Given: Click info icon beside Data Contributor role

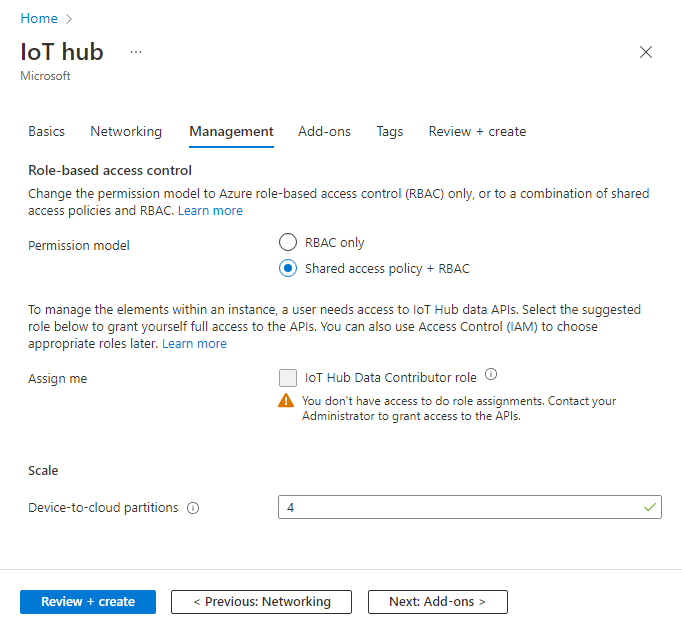Looking at the screenshot, I should click(x=491, y=374).
